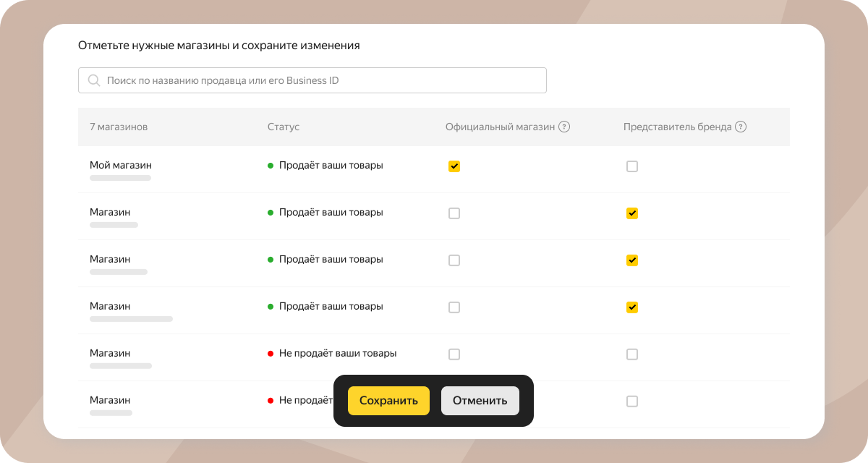Click help icon next to Официальный магазин
The image size is (868, 463).
coord(564,127)
